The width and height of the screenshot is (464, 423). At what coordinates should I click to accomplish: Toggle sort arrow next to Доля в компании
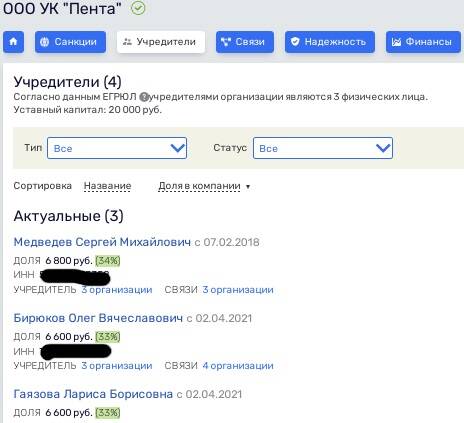[248, 187]
